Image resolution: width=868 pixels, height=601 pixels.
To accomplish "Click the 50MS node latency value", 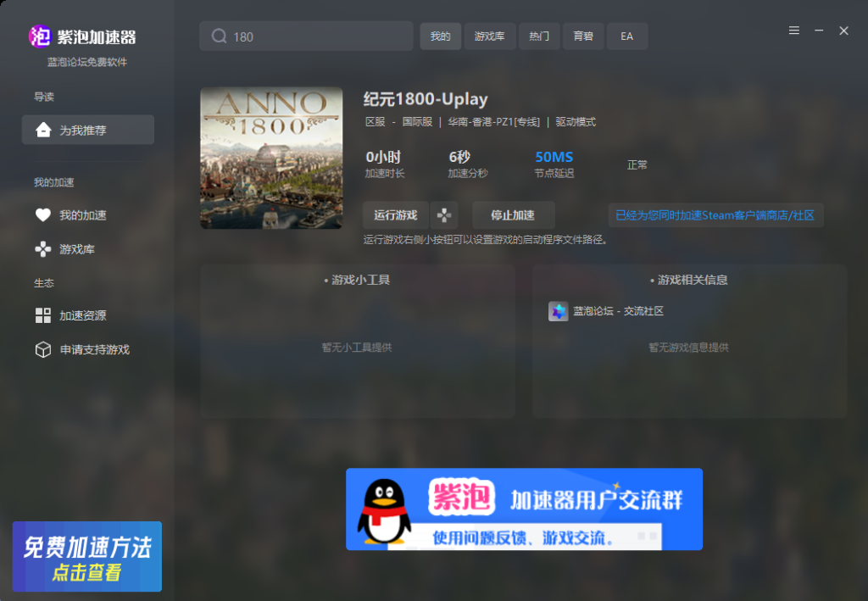I will [x=554, y=157].
